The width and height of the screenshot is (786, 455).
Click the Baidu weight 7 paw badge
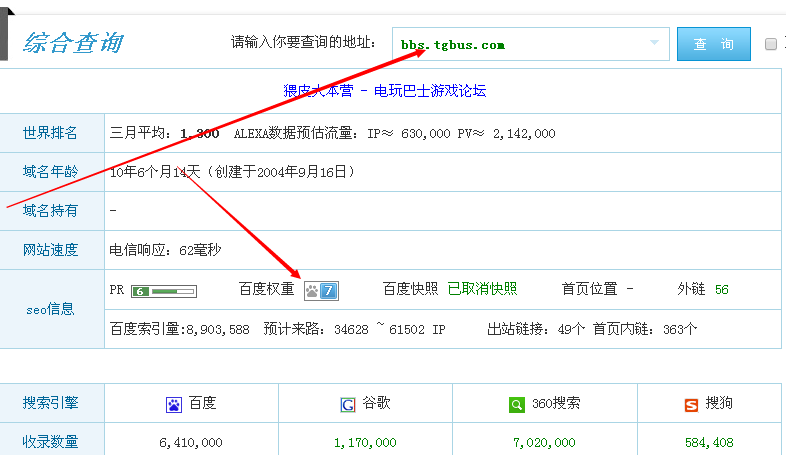click(321, 291)
